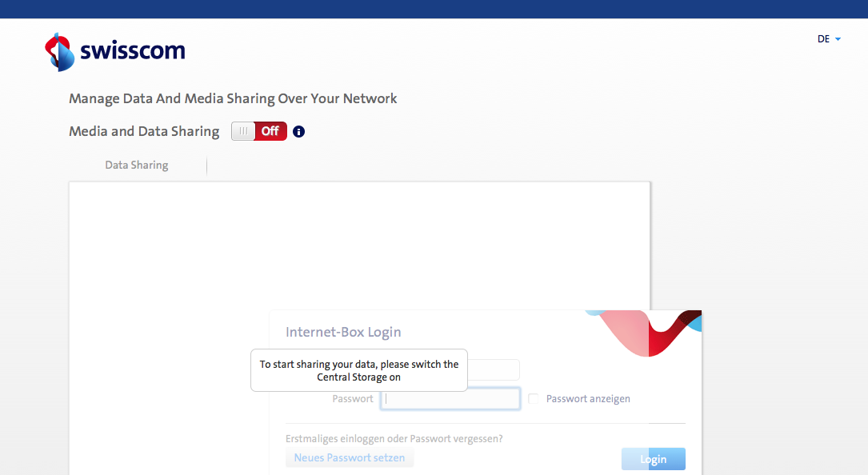Viewport: 868px width, 475px height.
Task: Click the Swisscom wordmark text
Action: 132,52
